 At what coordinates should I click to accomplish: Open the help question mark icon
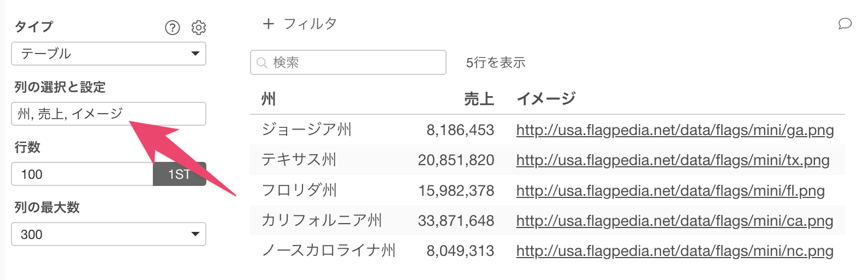click(x=173, y=27)
